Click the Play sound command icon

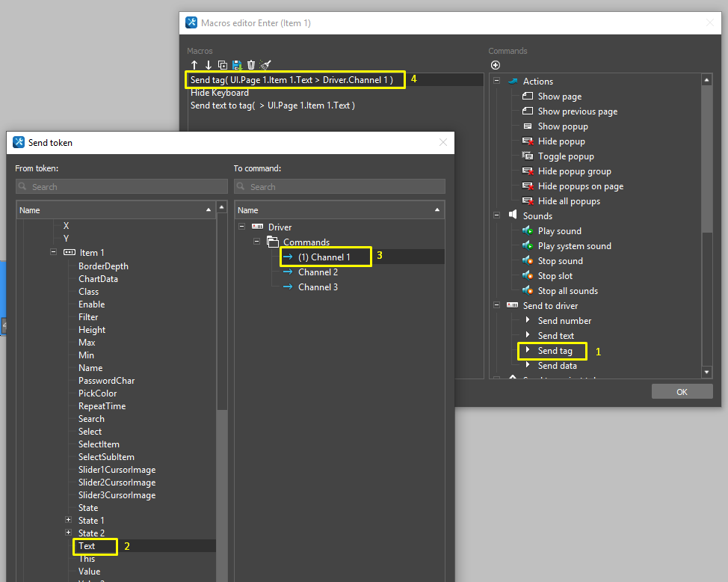click(528, 230)
